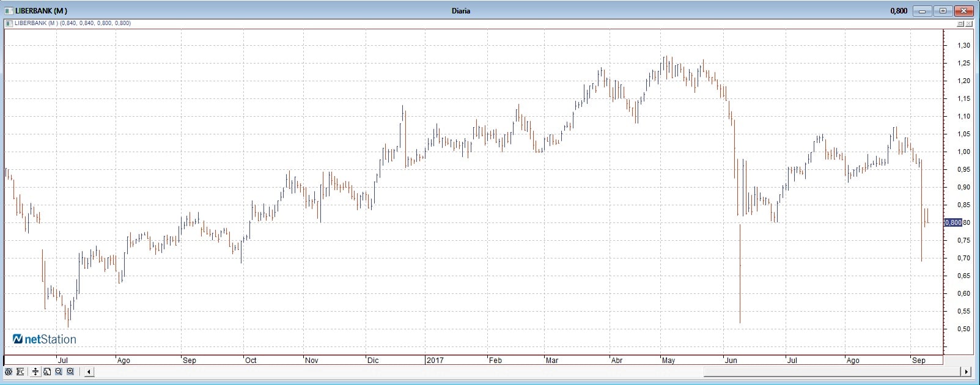Viewport: 980px width, 385px height.
Task: Click the netStation logo
Action: (x=45, y=339)
